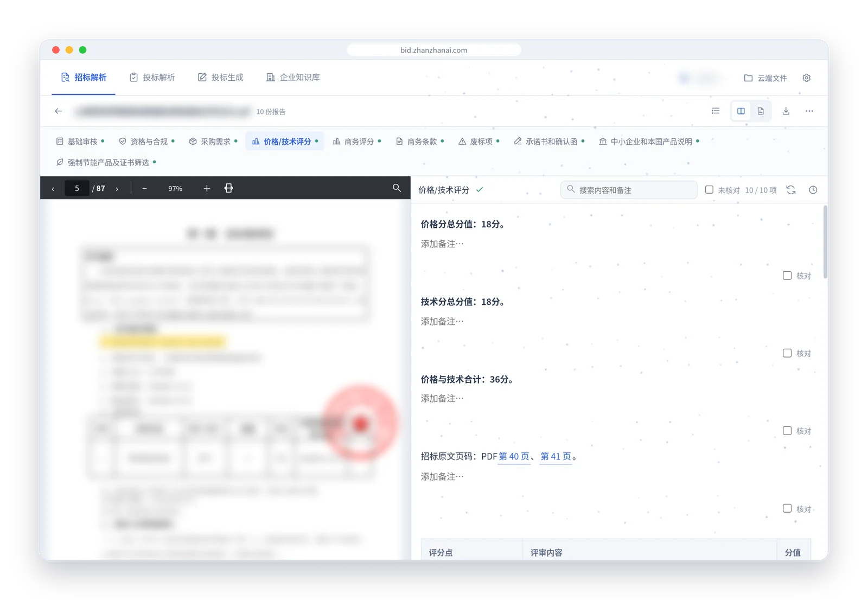Select the 商务评分 section tab
The image size is (868, 600).
pyautogui.click(x=356, y=142)
